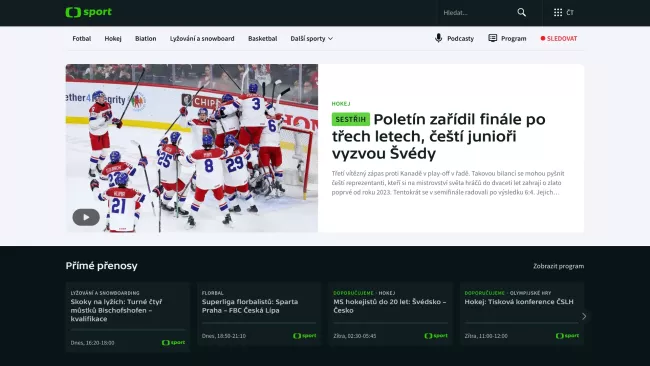
Task: Click the search magnifier icon
Action: [x=521, y=12]
